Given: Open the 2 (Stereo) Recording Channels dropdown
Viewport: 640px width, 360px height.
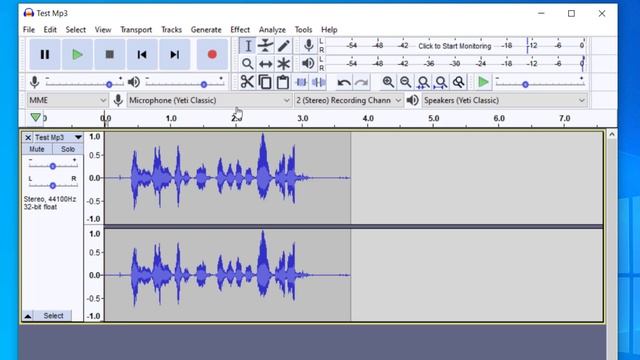Looking at the screenshot, I should [349, 100].
